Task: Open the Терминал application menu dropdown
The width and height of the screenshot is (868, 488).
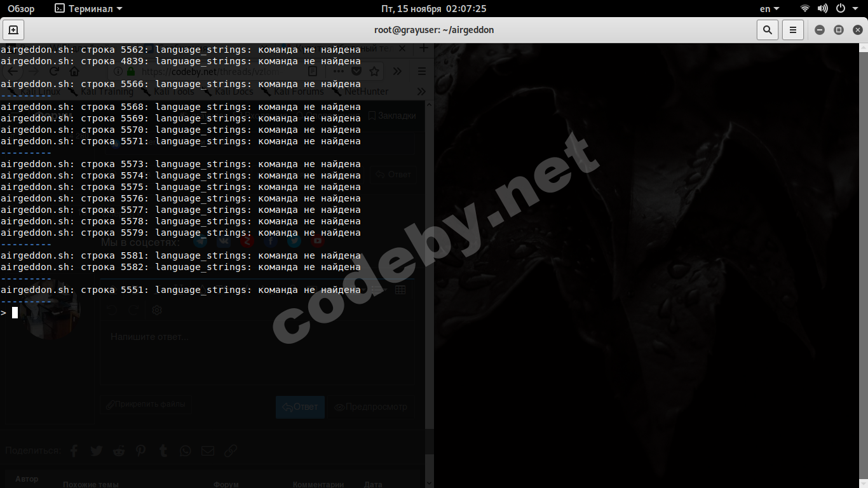Action: pos(88,9)
